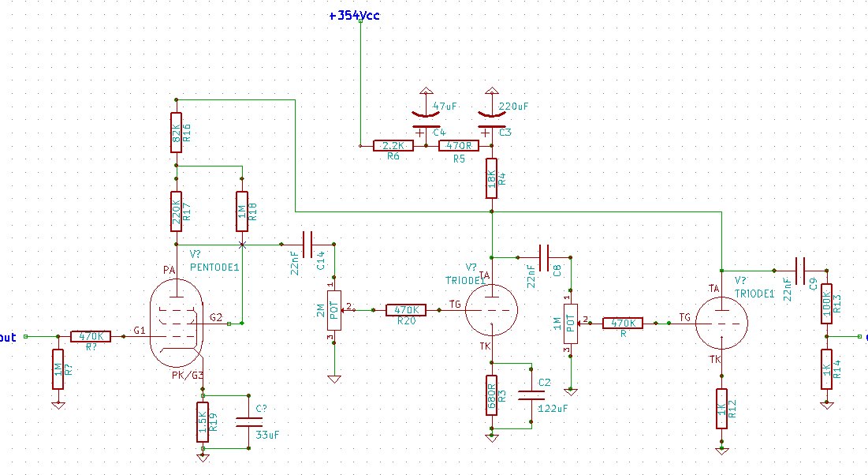This screenshot has height=475, width=868.
Task: Click the R16 reference text
Action: click(187, 133)
